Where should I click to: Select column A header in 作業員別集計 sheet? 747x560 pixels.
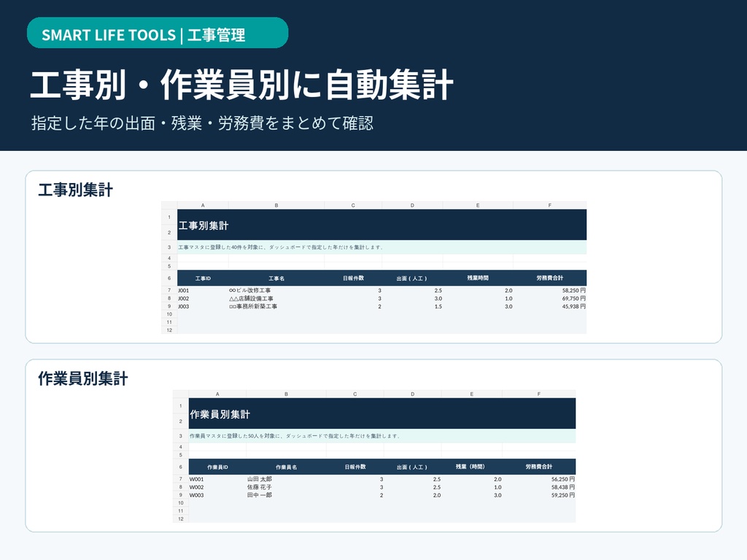click(x=217, y=394)
